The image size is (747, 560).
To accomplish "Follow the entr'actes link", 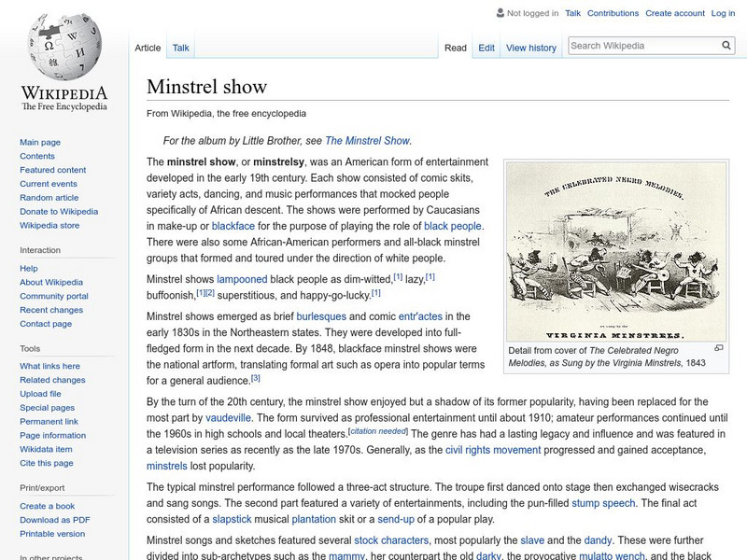I will [x=420, y=316].
